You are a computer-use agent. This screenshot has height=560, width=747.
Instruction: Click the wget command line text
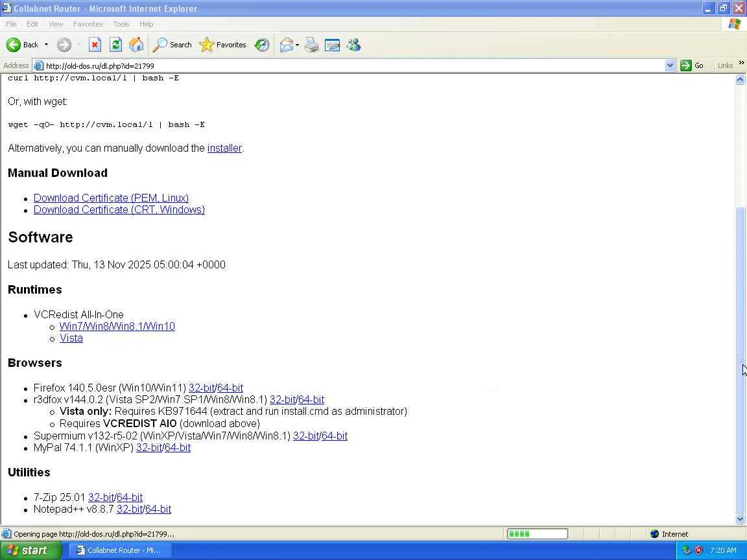(106, 124)
